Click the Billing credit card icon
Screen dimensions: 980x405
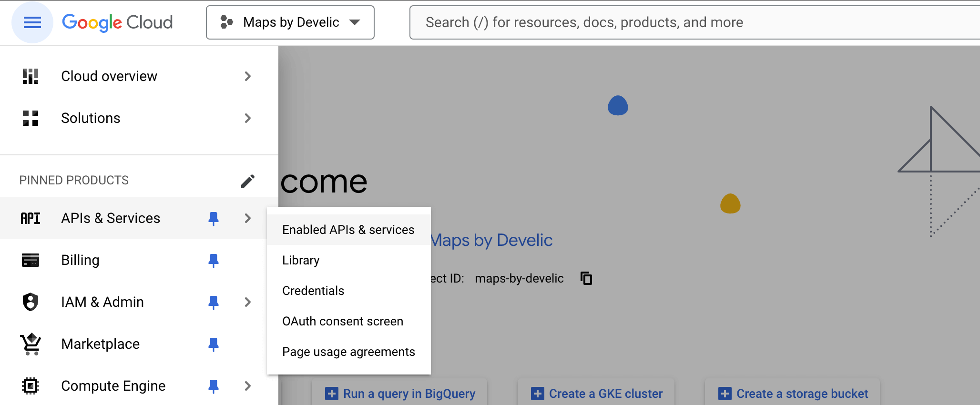[x=31, y=260]
